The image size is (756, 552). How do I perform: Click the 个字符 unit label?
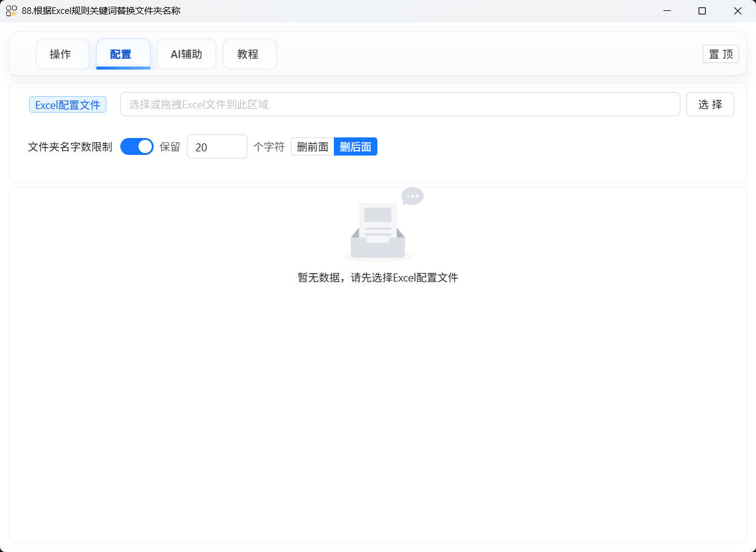coord(269,146)
